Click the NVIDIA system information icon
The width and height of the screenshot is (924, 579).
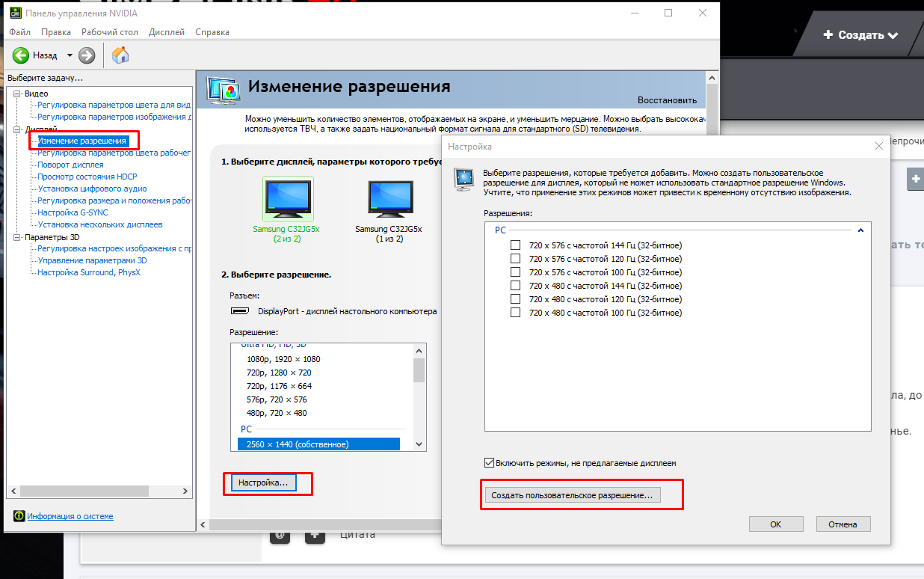click(x=19, y=516)
